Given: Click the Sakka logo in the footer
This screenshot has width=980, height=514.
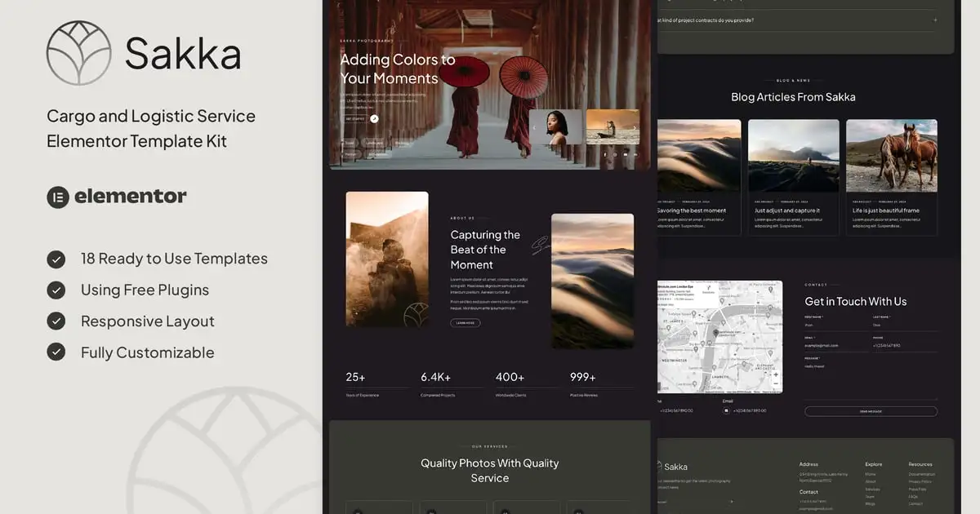Looking at the screenshot, I should [x=673, y=467].
